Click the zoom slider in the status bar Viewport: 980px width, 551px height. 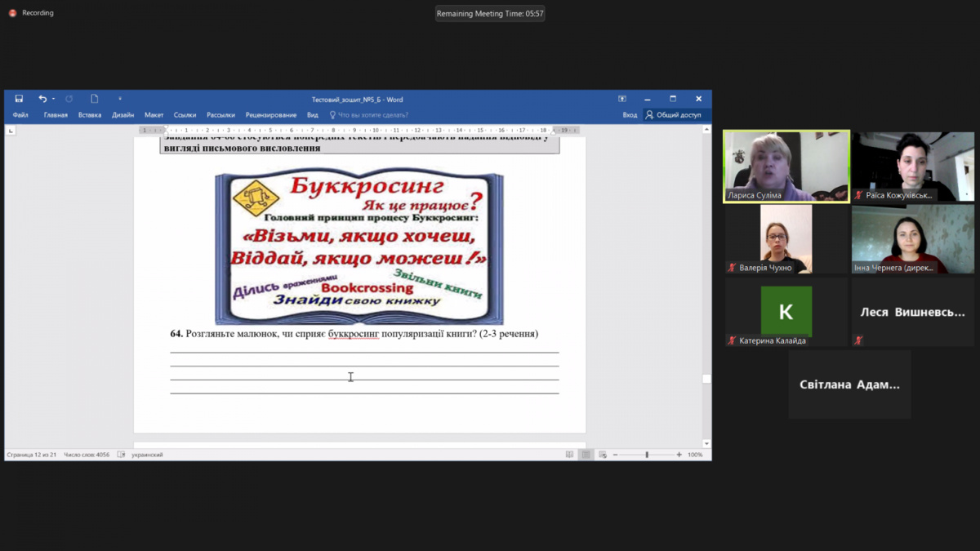pyautogui.click(x=648, y=455)
